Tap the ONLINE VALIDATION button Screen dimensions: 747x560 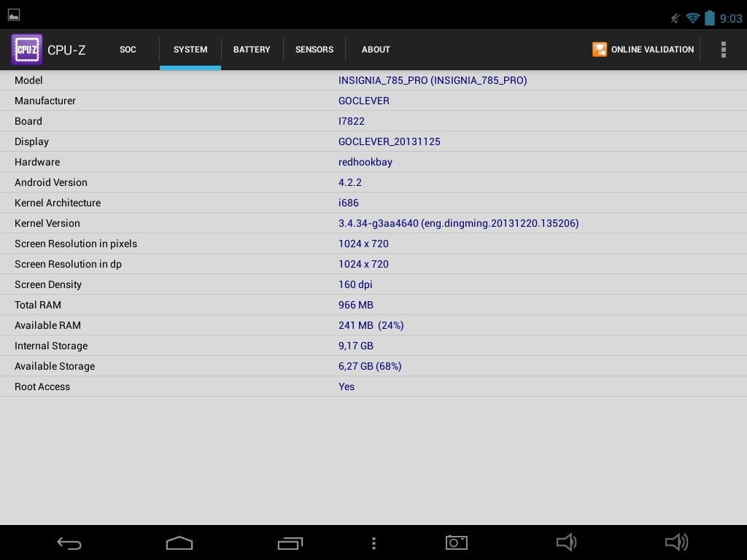coord(643,50)
